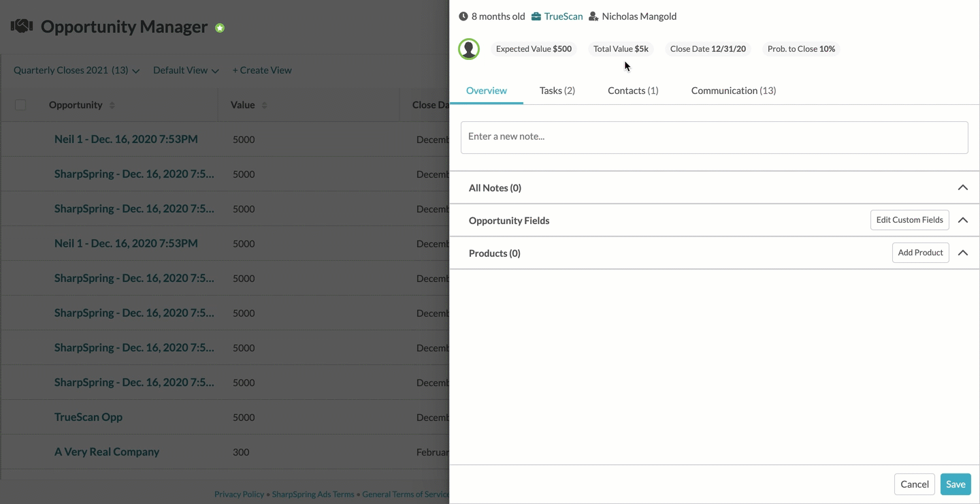The image size is (980, 504).
Task: Click the TrueScan briefcase icon
Action: point(536,16)
